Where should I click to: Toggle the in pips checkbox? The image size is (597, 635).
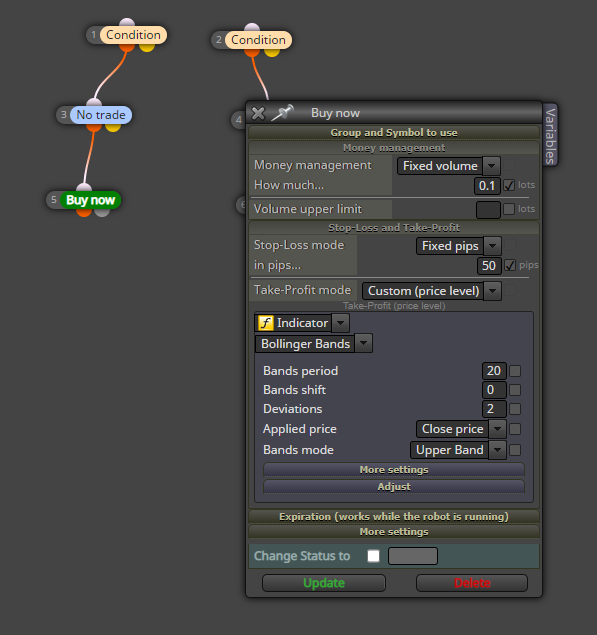[510, 266]
